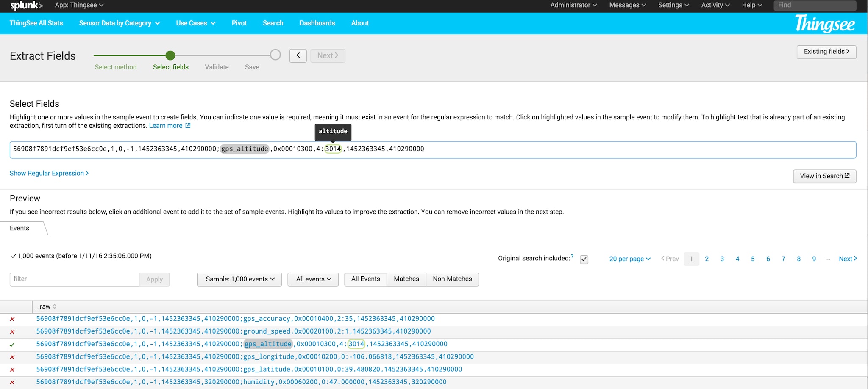Go to results page 9
868x389 pixels.
click(814, 259)
